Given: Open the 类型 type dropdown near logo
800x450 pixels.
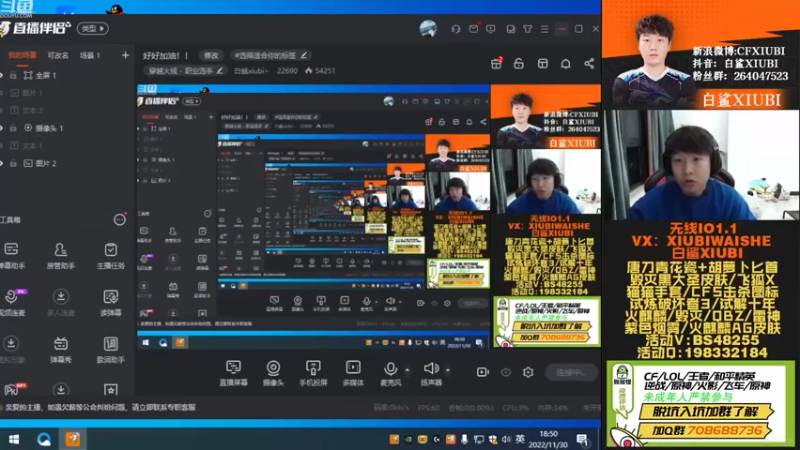Looking at the screenshot, I should click(93, 29).
